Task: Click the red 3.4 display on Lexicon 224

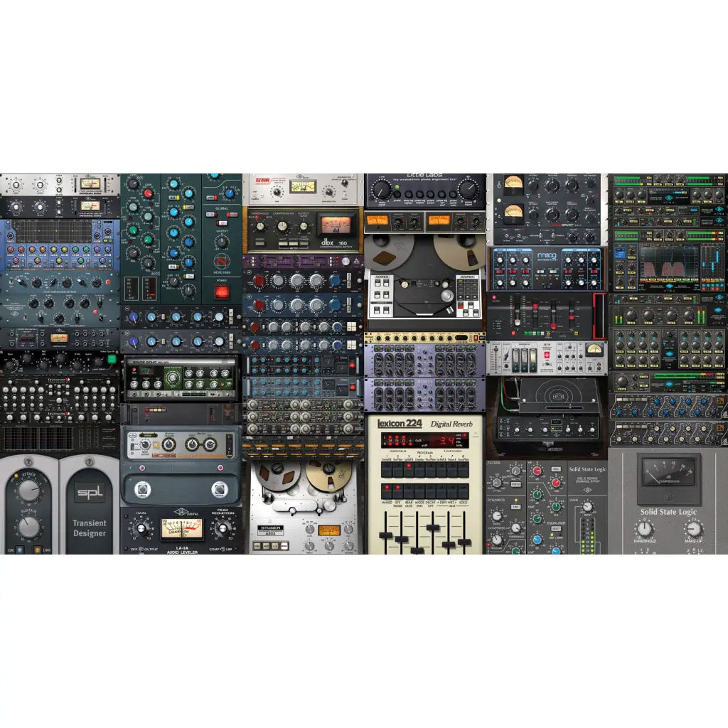Action: [447, 440]
